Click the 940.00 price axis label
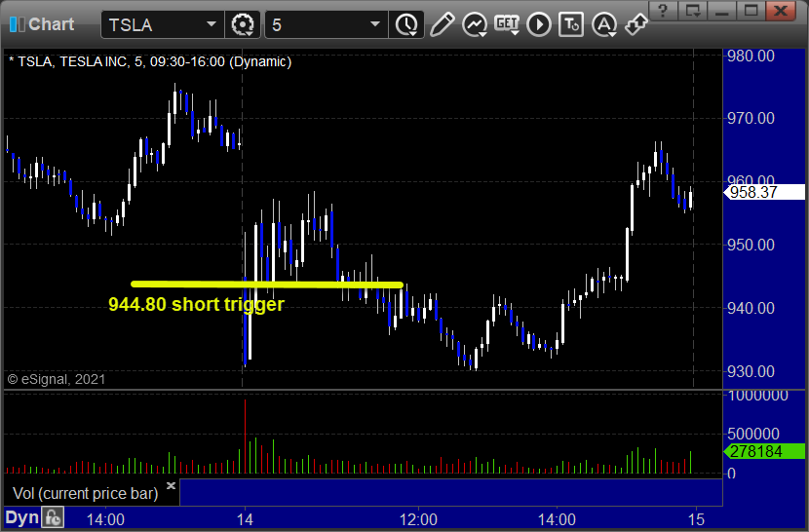Viewport: 809px width, 532px height. (751, 309)
